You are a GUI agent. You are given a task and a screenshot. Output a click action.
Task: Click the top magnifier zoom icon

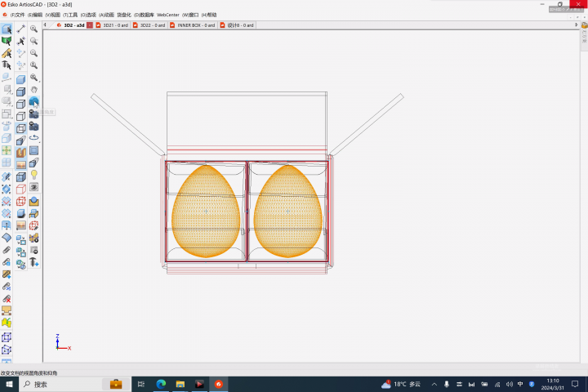[33, 29]
